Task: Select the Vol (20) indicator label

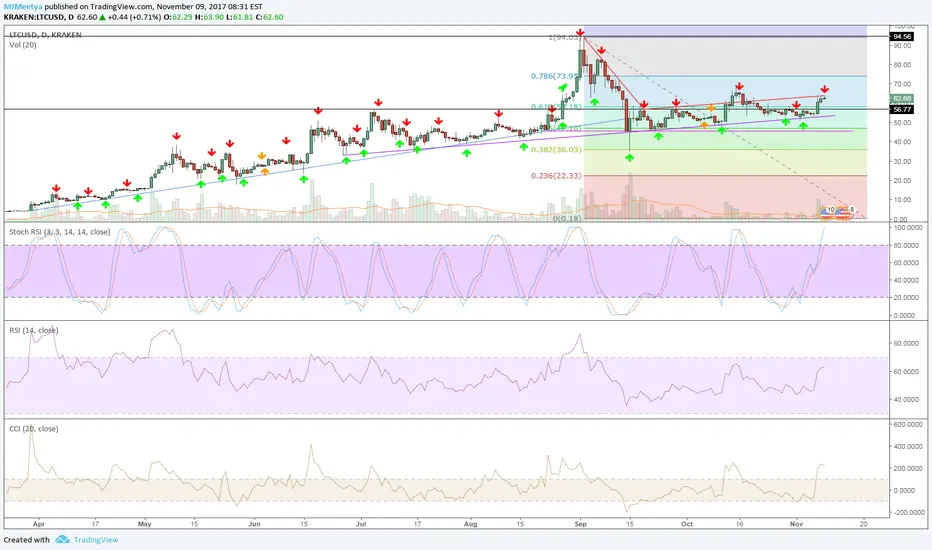Action: [23, 45]
